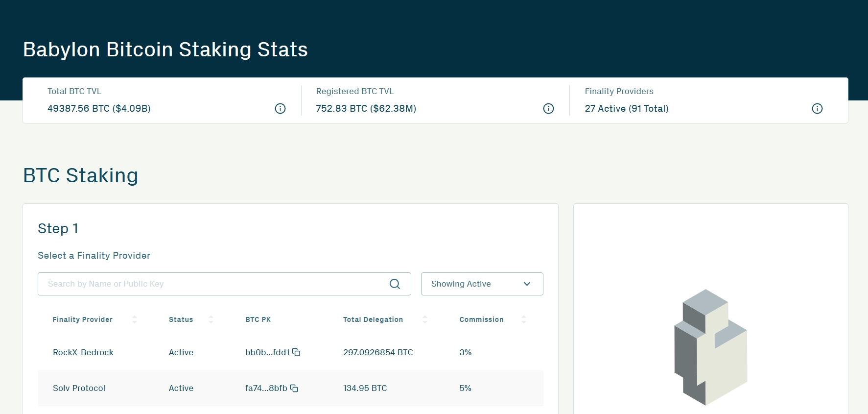
Task: Open the Showing Active filter dropdown
Action: click(x=482, y=284)
